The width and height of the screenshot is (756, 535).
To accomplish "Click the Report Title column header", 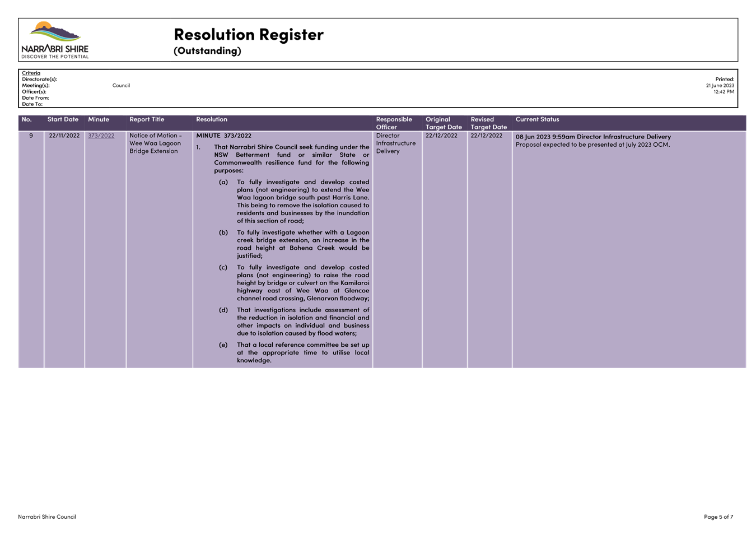I will [x=147, y=119].
